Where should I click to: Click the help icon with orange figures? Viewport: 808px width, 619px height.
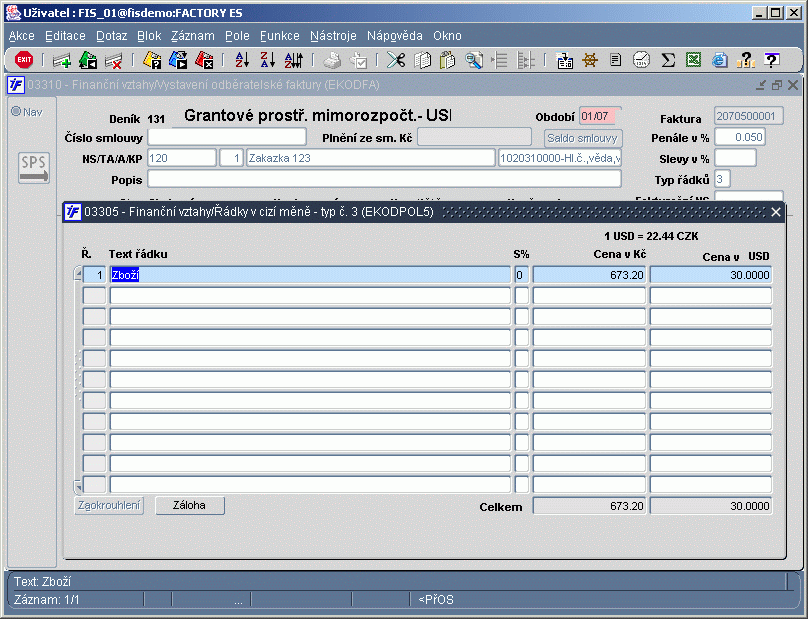click(x=746, y=60)
